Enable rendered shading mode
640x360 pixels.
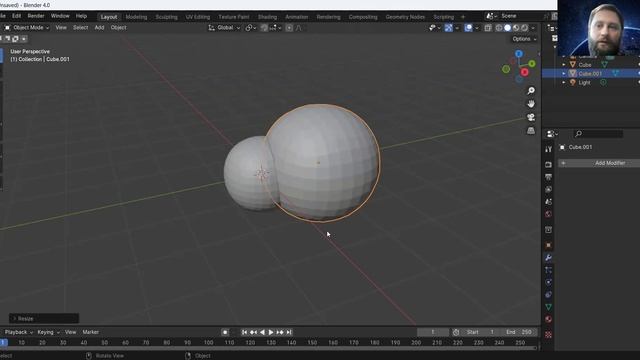[x=524, y=28]
